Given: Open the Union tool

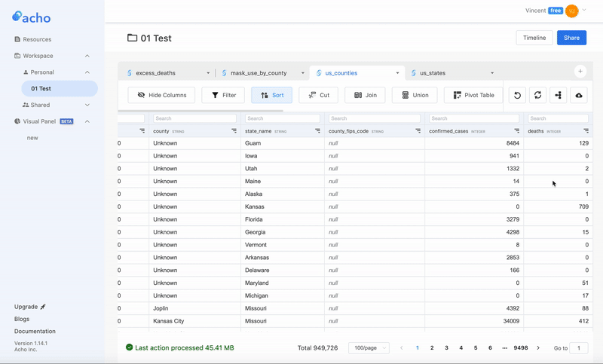Looking at the screenshot, I should [415, 95].
